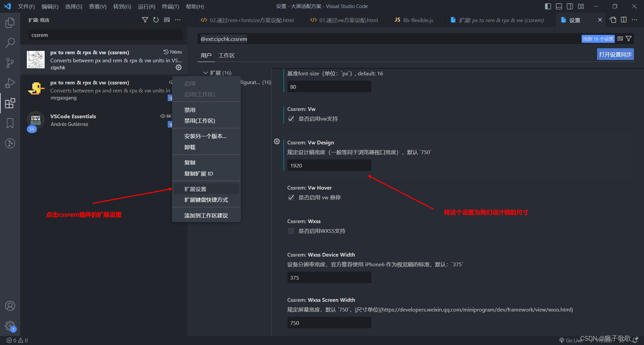Toggle primary side bar layout icon
This screenshot has width=644, height=345.
[x=548, y=6]
